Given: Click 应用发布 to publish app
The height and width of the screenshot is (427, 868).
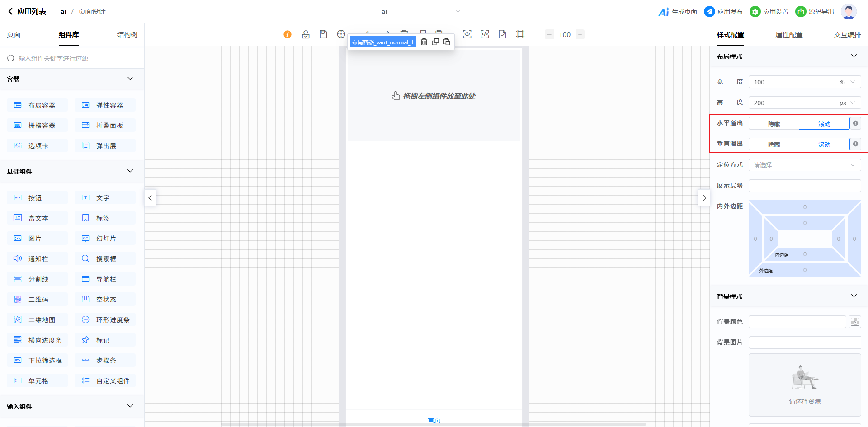Looking at the screenshot, I should [x=723, y=12].
